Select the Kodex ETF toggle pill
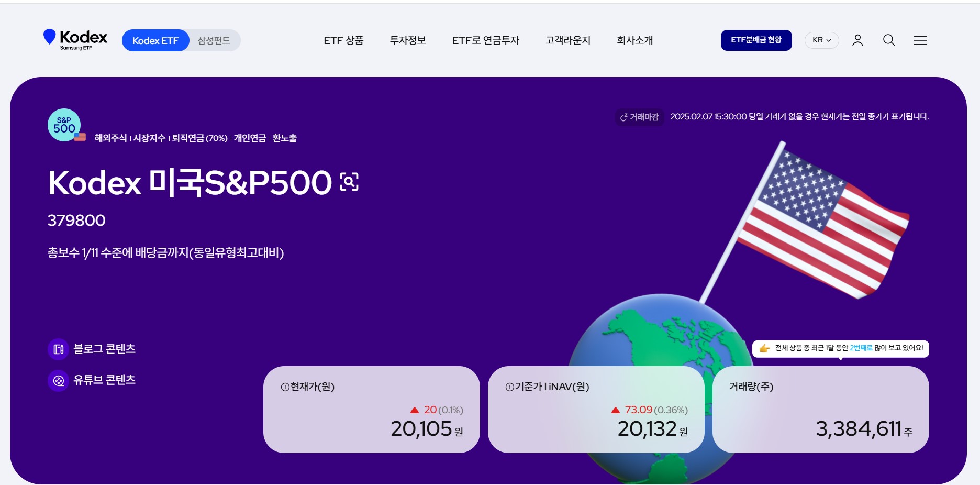Viewport: 980px width, 485px height. (x=155, y=40)
